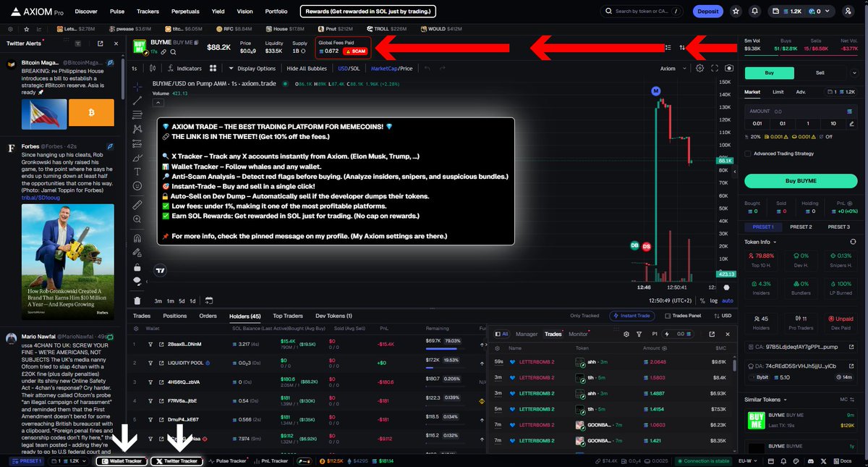Enable magnet mode on chart toolbar
Viewport: 868px width, 467px height.
pyautogui.click(x=137, y=238)
